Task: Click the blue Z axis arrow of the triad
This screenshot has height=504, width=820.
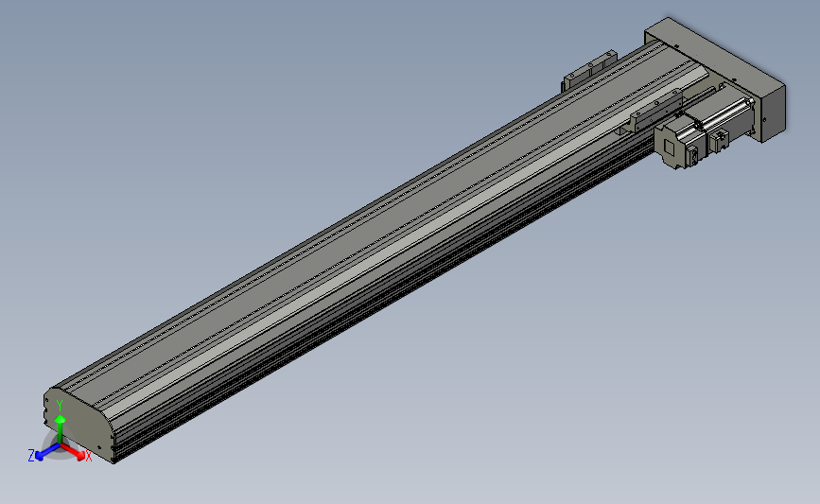Action: 46,452
